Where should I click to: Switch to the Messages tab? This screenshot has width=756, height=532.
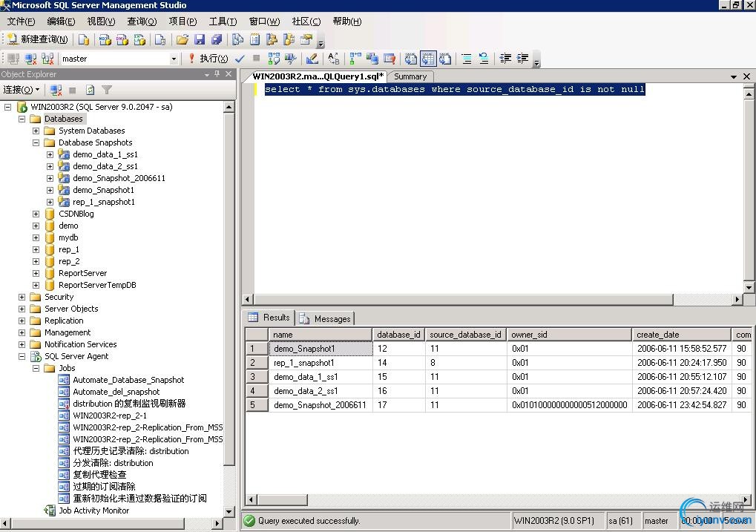pyautogui.click(x=325, y=319)
